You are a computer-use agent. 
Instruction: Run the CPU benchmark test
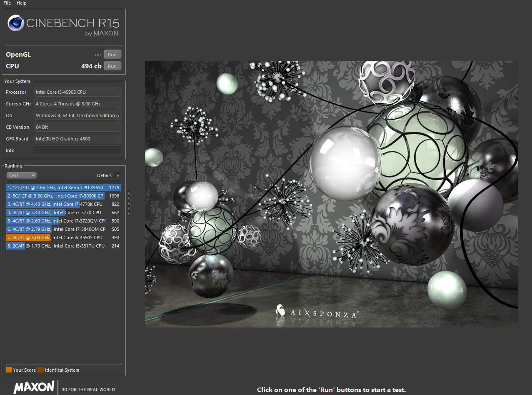[x=112, y=66]
